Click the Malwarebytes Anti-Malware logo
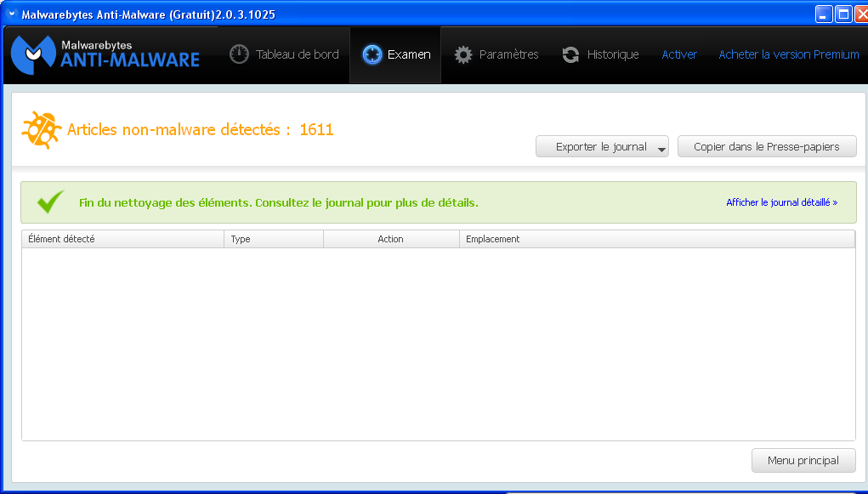This screenshot has width=868, height=494. click(x=105, y=54)
